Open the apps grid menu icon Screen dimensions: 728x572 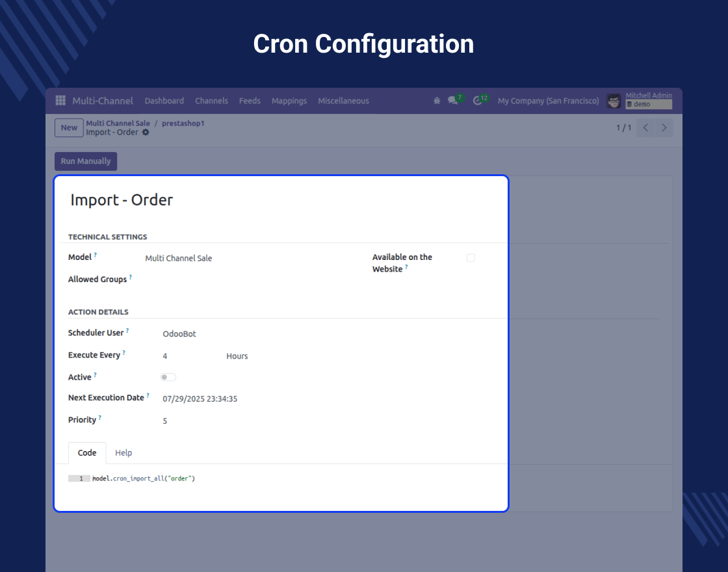(x=60, y=100)
